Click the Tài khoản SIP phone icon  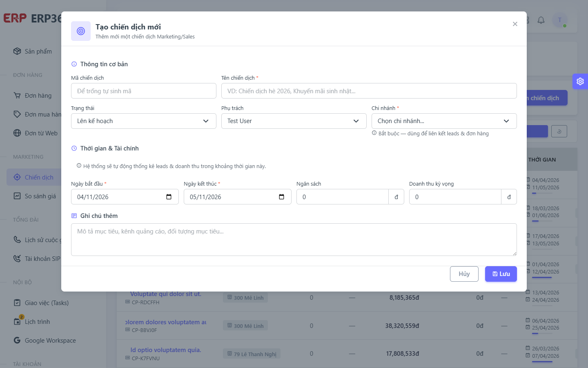tap(17, 258)
